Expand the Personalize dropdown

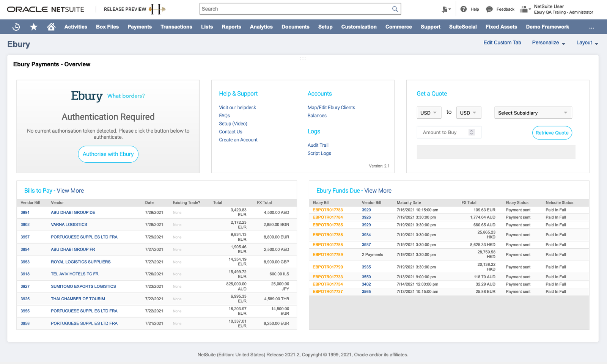click(549, 43)
